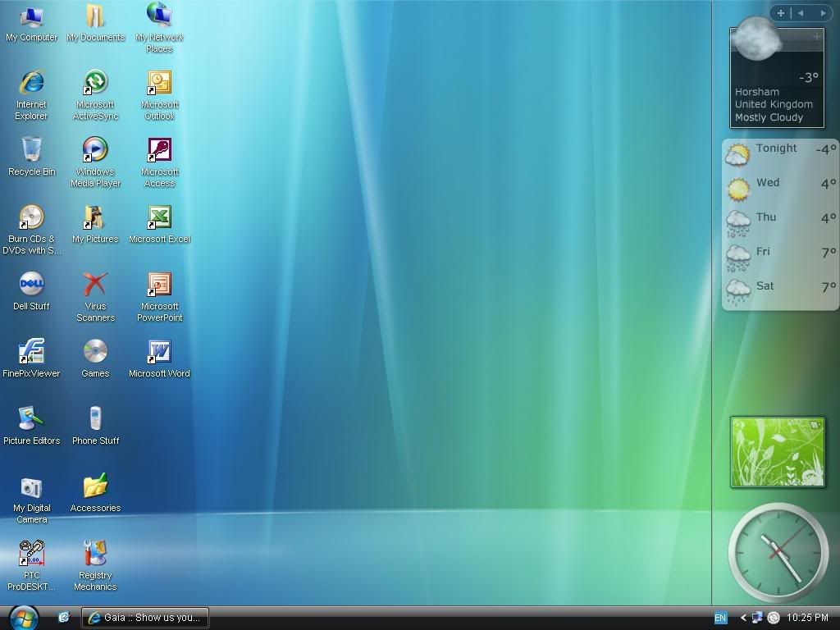The height and width of the screenshot is (630, 840).
Task: Open the Microsoft Access shortcut
Action: pyautogui.click(x=159, y=162)
